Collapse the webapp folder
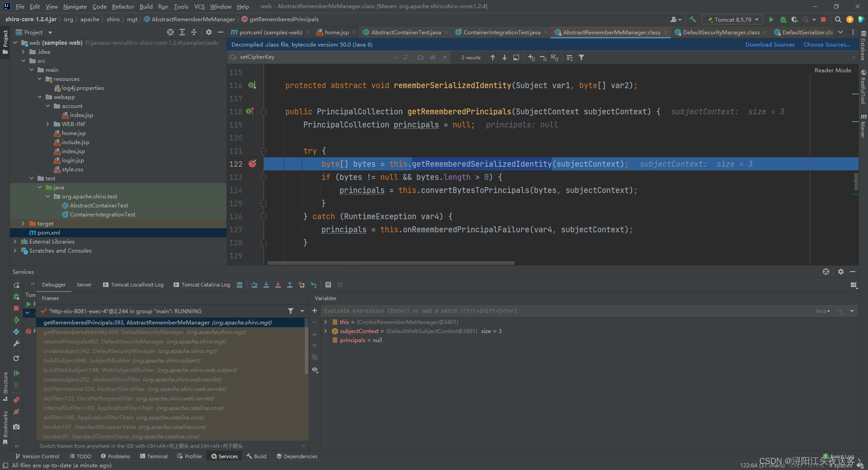This screenshot has height=470, width=868. point(39,97)
